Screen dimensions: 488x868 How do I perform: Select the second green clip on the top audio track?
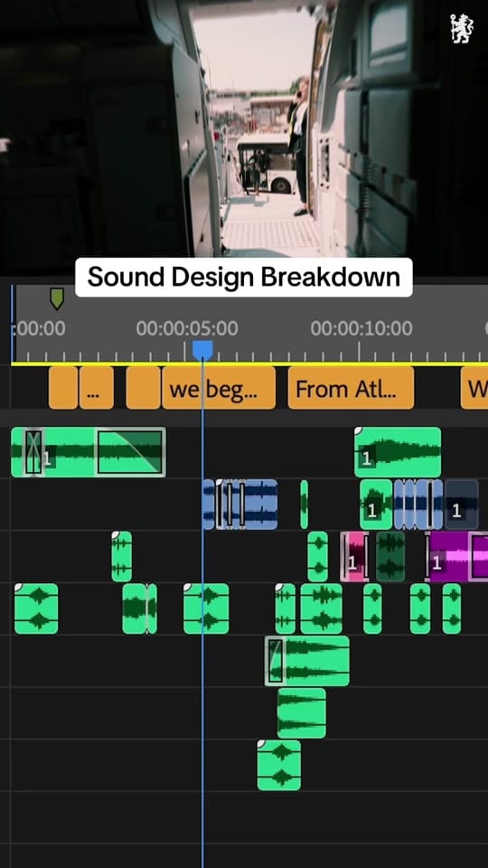pyautogui.click(x=398, y=452)
